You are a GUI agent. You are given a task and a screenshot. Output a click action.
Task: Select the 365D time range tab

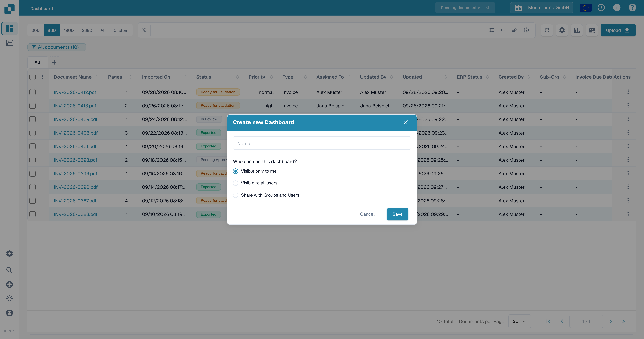click(x=87, y=30)
